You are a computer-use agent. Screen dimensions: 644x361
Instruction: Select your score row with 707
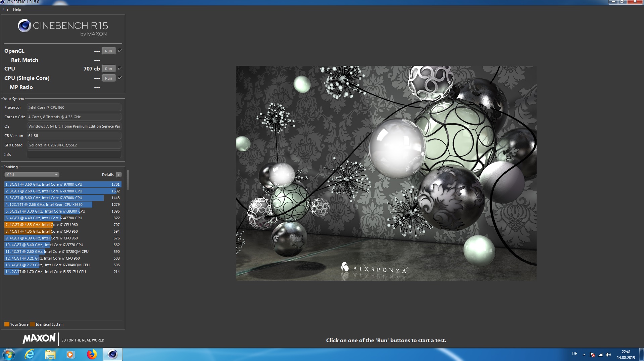[x=63, y=225]
